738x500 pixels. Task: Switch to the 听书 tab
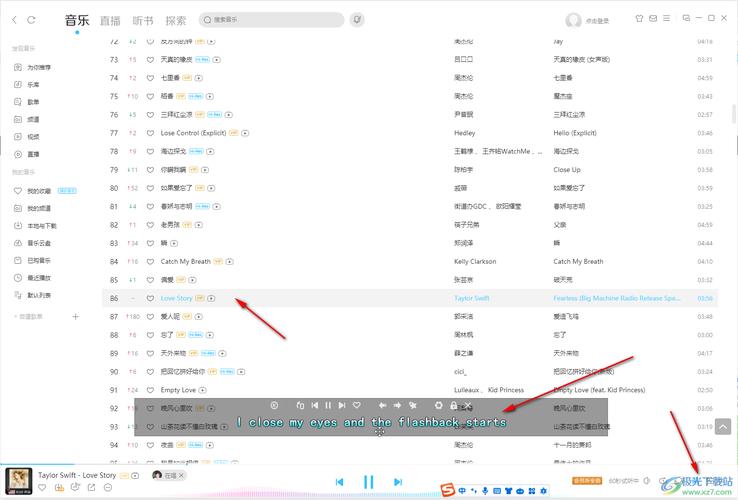coord(143,21)
